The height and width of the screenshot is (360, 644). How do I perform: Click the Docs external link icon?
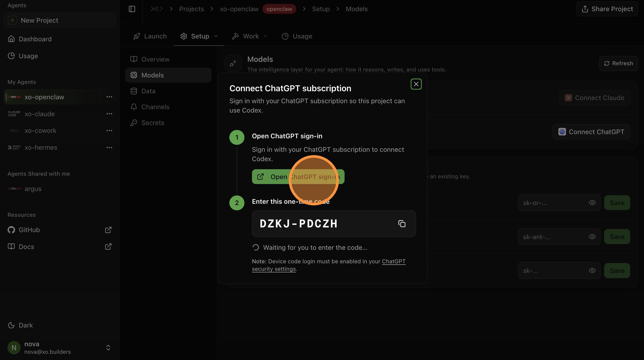(x=108, y=247)
